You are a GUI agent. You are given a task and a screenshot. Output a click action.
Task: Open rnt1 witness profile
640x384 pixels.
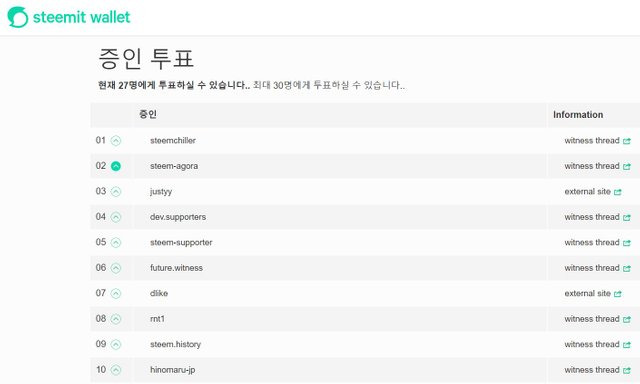click(157, 319)
